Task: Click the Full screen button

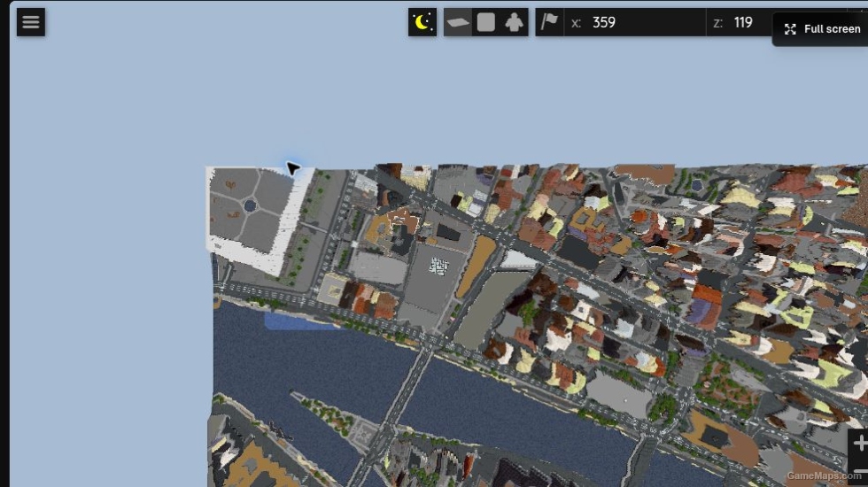Action: [x=822, y=29]
